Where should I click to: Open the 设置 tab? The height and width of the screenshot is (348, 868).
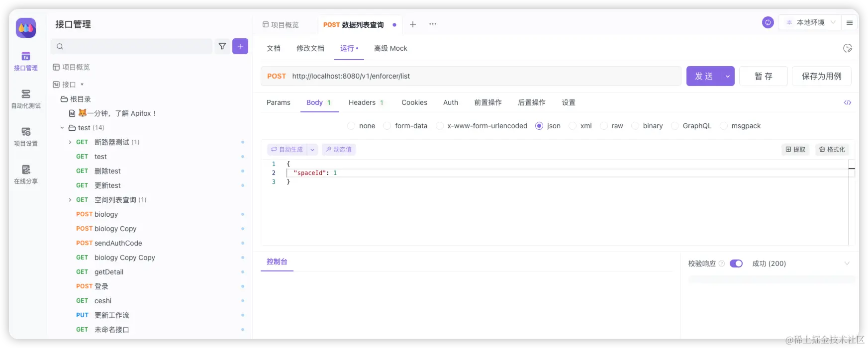click(569, 102)
